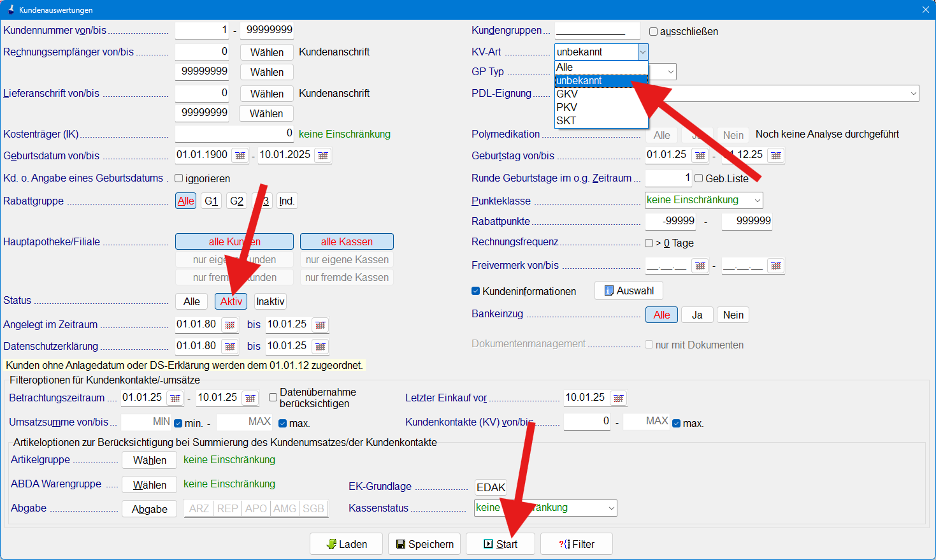Open calendar picker for Geburtsdatum end date
This screenshot has height=560, width=936.
pos(323,155)
